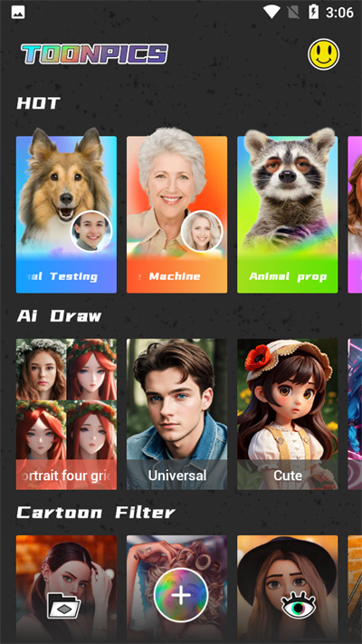The width and height of the screenshot is (362, 644).
Task: Tap the eye icon at bottom right
Action: click(299, 604)
